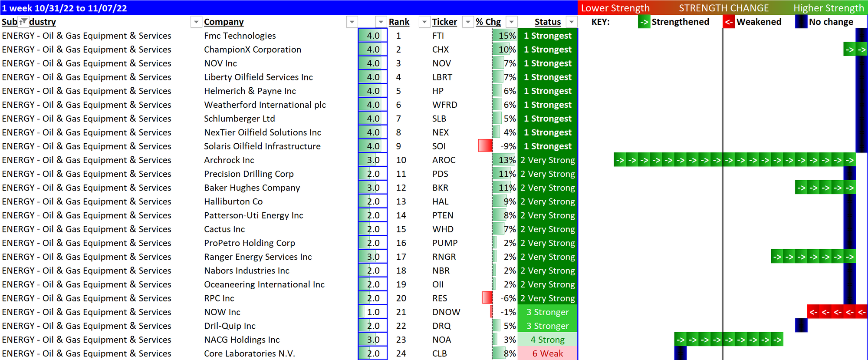Open the Status column filter dropdown arrow

[572, 22]
